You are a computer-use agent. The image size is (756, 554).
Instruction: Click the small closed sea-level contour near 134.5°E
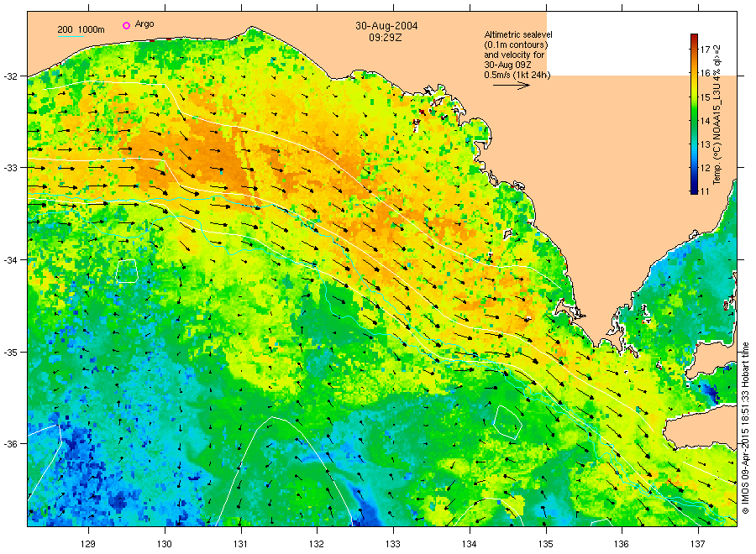[x=507, y=422]
